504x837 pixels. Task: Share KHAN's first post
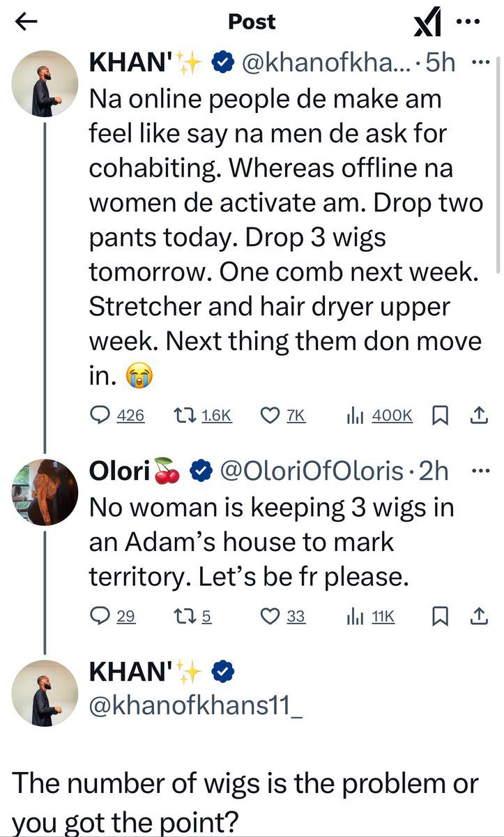pos(478,416)
